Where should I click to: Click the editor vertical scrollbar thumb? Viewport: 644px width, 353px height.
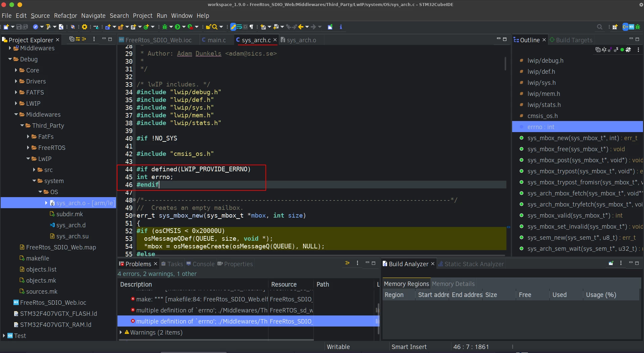505,64
